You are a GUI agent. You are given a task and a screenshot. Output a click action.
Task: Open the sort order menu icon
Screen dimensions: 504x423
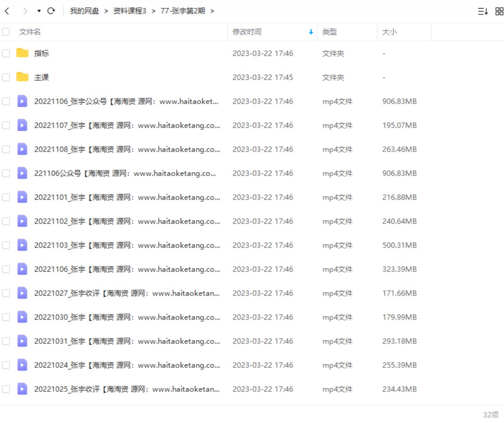(483, 12)
